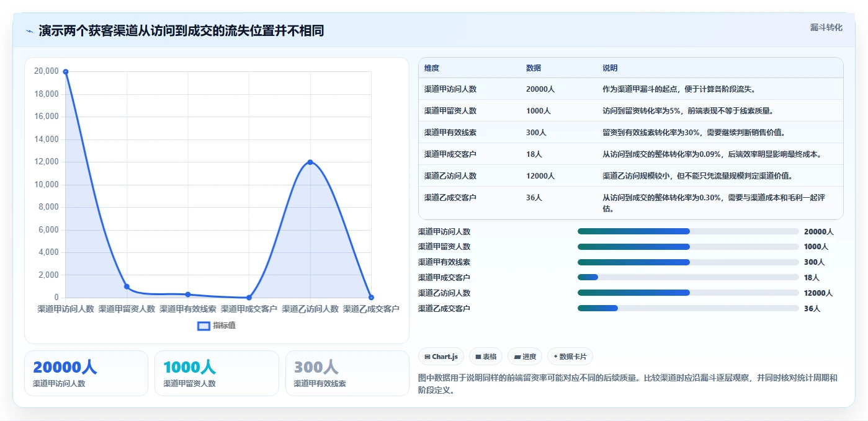Click the 渠道乙访问人数 progress bar
The image size is (868, 421).
pos(688,293)
